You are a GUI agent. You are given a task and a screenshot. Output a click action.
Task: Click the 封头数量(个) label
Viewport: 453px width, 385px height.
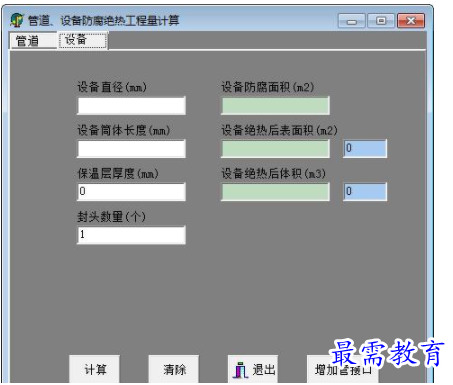coord(112,217)
